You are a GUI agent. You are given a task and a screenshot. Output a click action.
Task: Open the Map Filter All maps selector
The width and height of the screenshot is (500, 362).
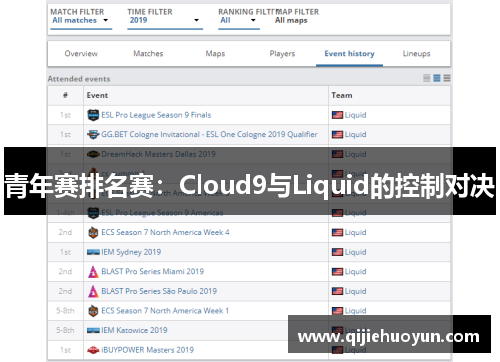(x=291, y=21)
